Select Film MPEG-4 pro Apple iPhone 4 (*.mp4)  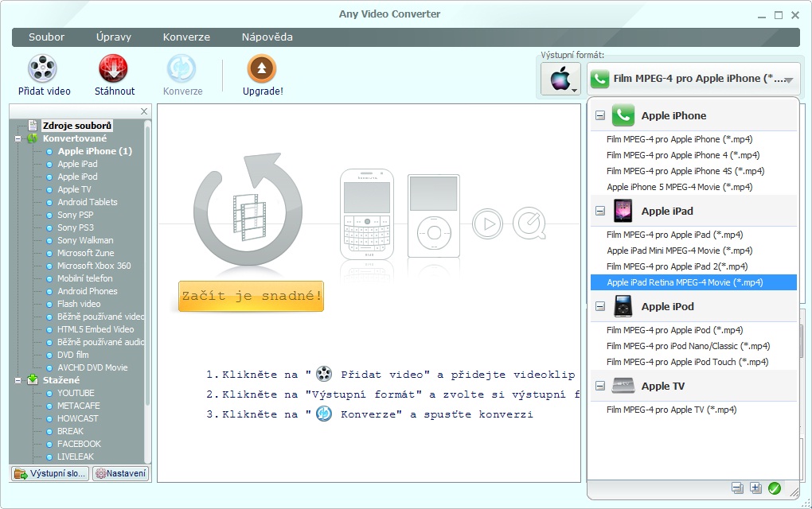(x=683, y=155)
